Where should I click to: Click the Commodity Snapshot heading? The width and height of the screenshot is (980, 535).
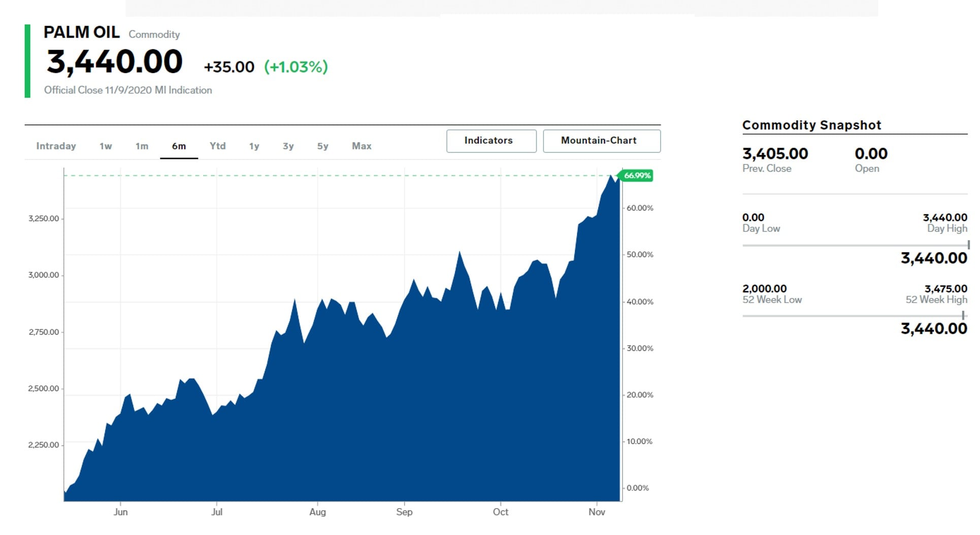811,125
